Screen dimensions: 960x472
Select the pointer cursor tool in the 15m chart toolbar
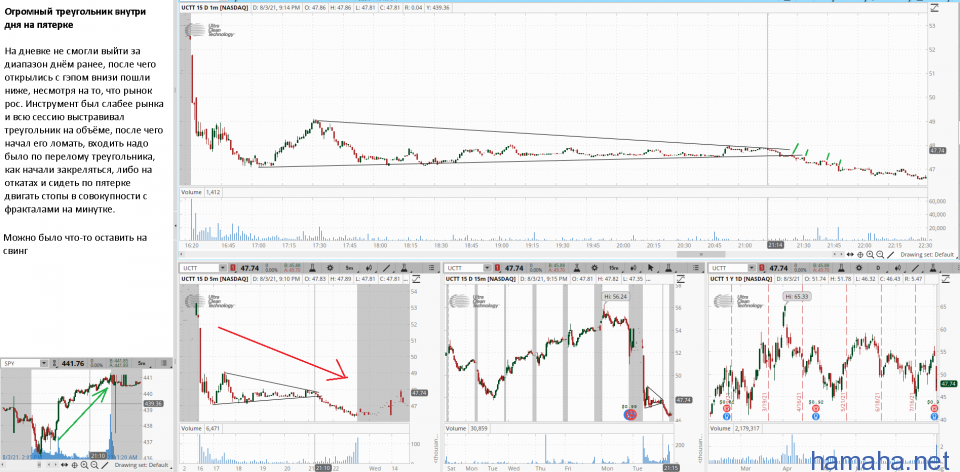pyautogui.click(x=650, y=268)
